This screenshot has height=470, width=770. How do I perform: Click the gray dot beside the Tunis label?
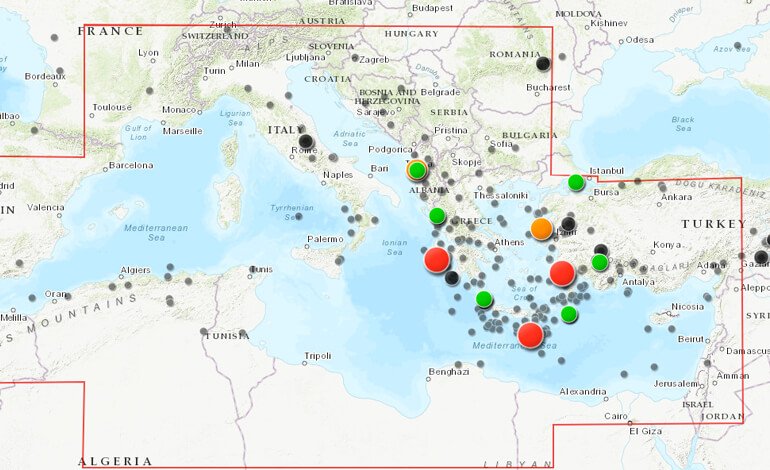[254, 269]
